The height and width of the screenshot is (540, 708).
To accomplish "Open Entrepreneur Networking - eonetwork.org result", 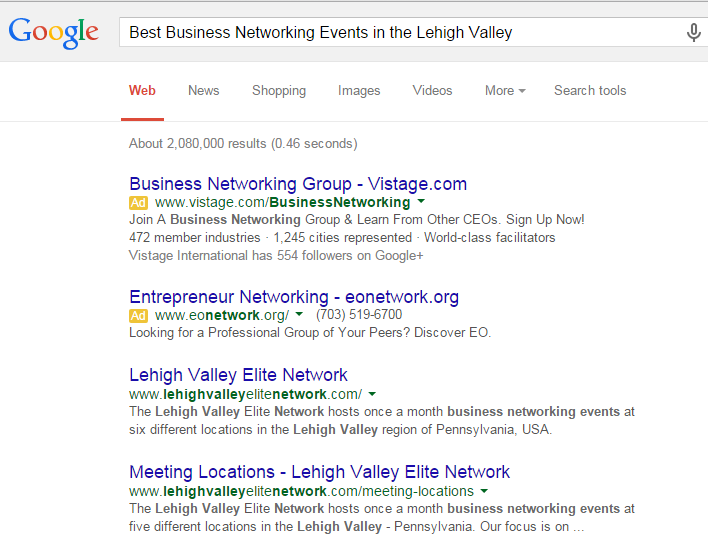I will click(x=294, y=297).
